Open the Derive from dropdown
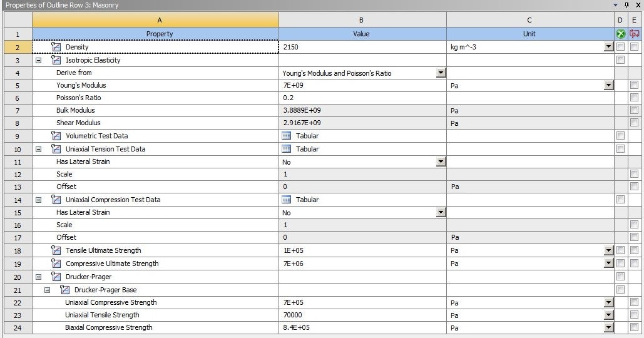Screen dimensions: 644x338 coord(441,73)
